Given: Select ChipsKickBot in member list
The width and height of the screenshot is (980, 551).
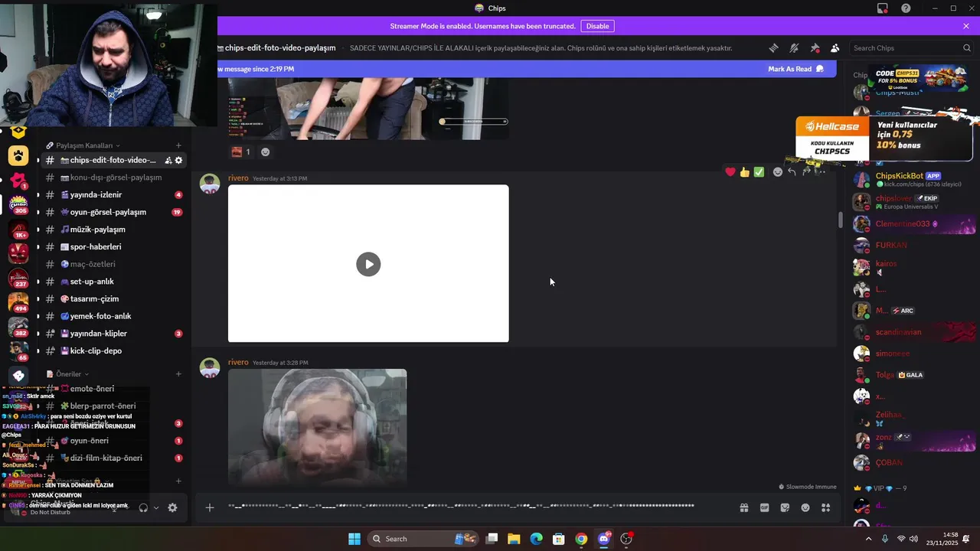Looking at the screenshot, I should (x=914, y=180).
